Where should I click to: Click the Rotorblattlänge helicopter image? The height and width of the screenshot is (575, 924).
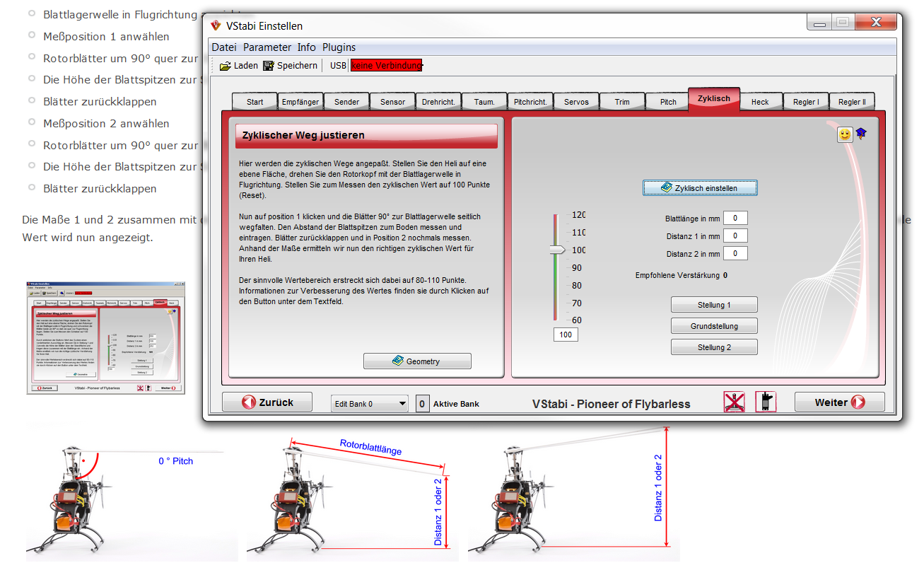pyautogui.click(x=352, y=494)
